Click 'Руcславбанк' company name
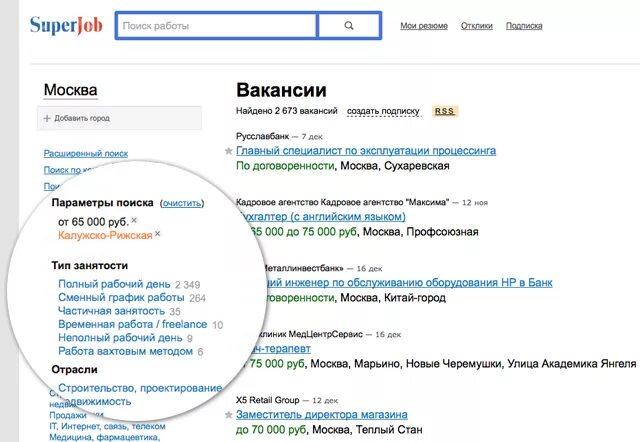This screenshot has width=640, height=442. tap(262, 136)
